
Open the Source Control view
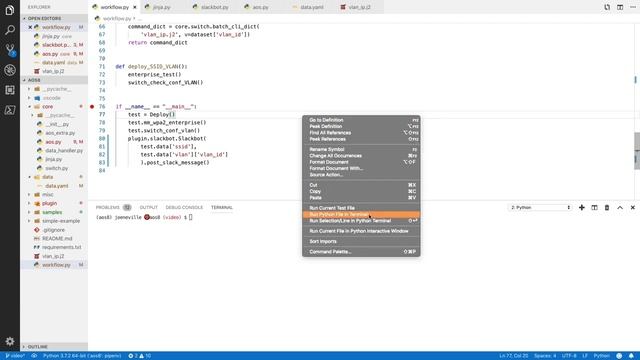[10, 50]
